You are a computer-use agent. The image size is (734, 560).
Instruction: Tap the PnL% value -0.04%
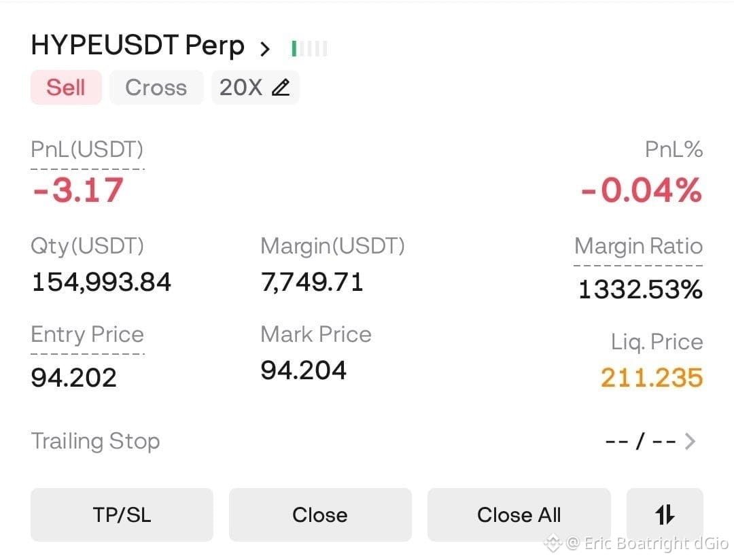coord(642,190)
